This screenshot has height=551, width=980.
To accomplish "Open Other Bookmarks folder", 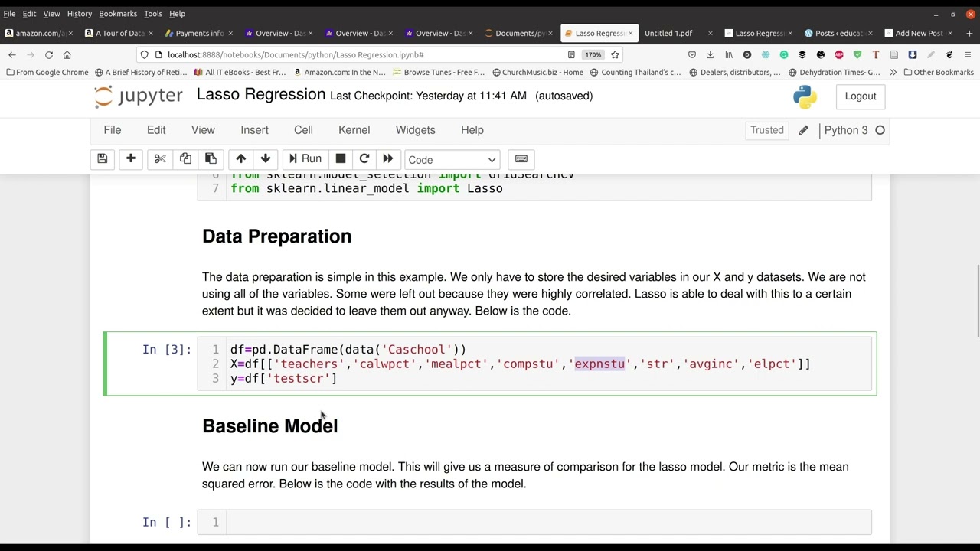I will coord(939,73).
